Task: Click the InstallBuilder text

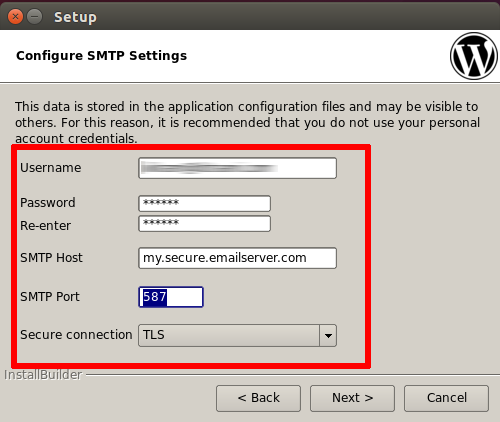Action: pyautogui.click(x=43, y=375)
